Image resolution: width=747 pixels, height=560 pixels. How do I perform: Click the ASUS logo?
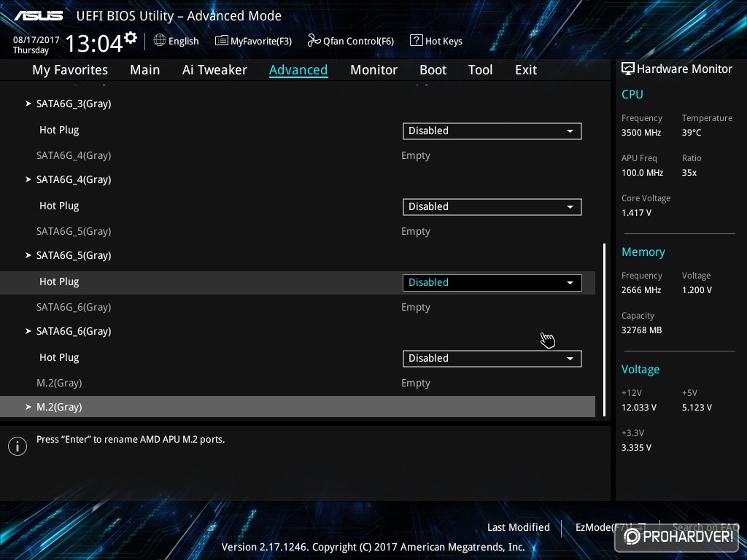[x=39, y=16]
